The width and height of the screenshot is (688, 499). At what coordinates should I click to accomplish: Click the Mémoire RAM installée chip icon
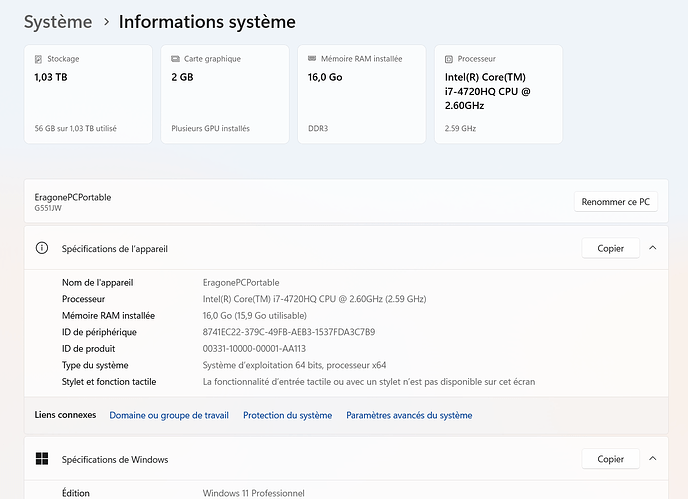(x=312, y=58)
